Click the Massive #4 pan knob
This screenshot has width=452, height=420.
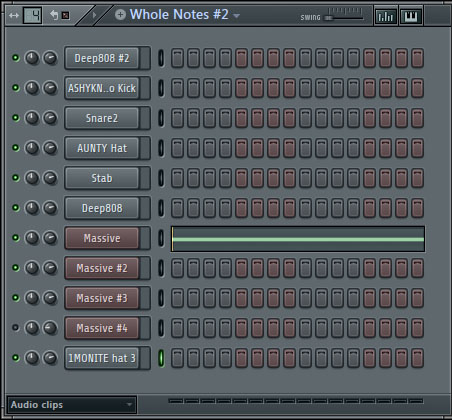[x=32, y=328]
